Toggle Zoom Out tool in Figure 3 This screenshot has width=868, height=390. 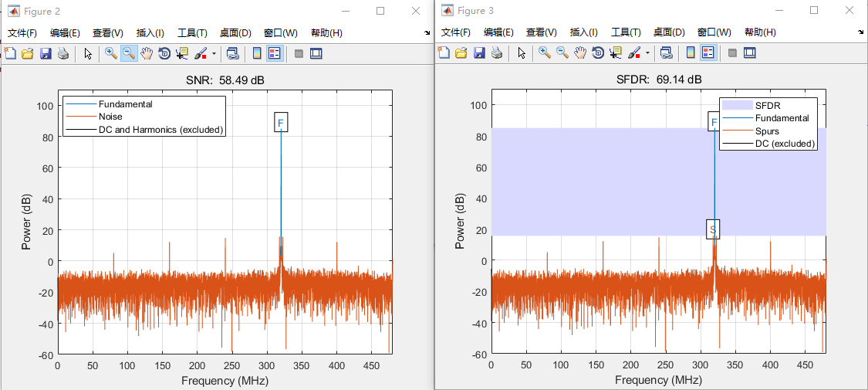562,53
